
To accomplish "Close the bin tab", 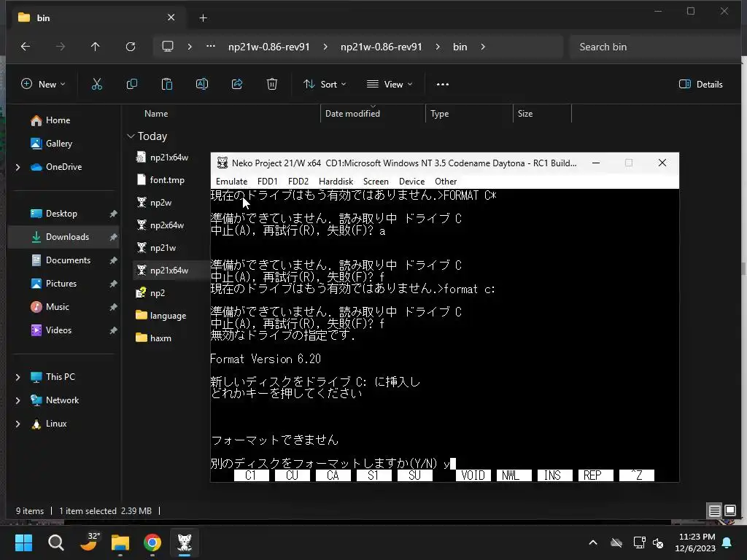I will [x=171, y=17].
